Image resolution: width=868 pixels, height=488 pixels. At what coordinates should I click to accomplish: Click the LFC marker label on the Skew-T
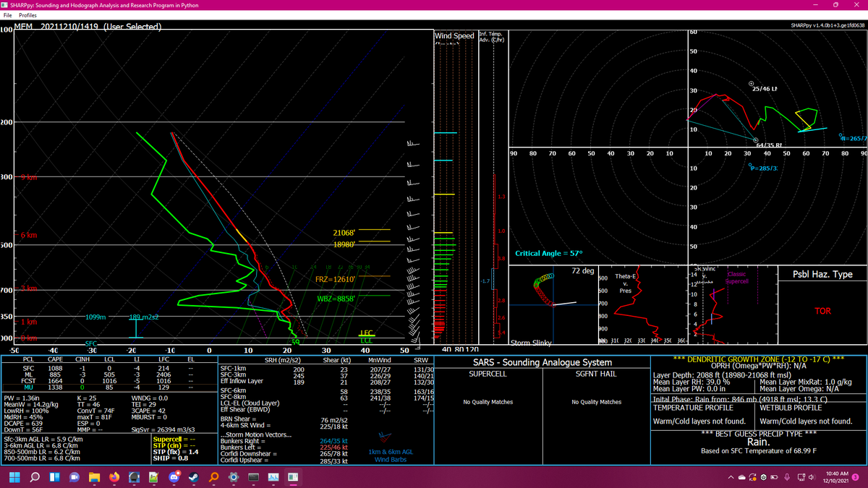pos(366,333)
